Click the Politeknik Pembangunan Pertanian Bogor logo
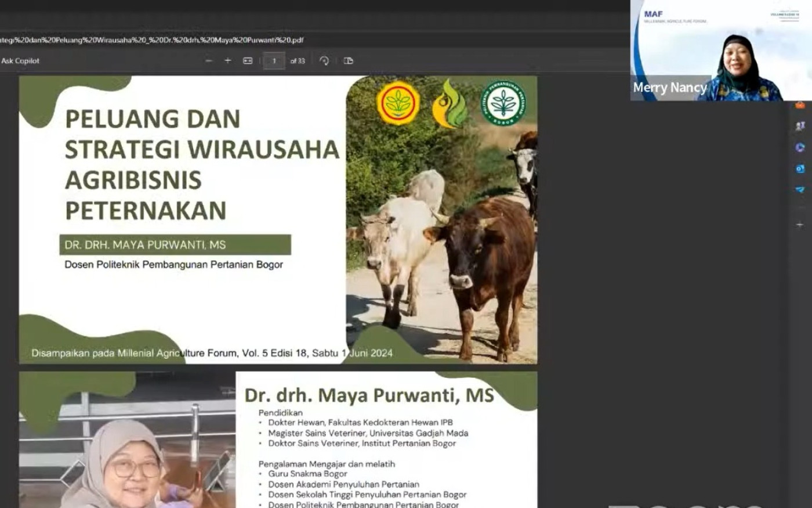 503,103
